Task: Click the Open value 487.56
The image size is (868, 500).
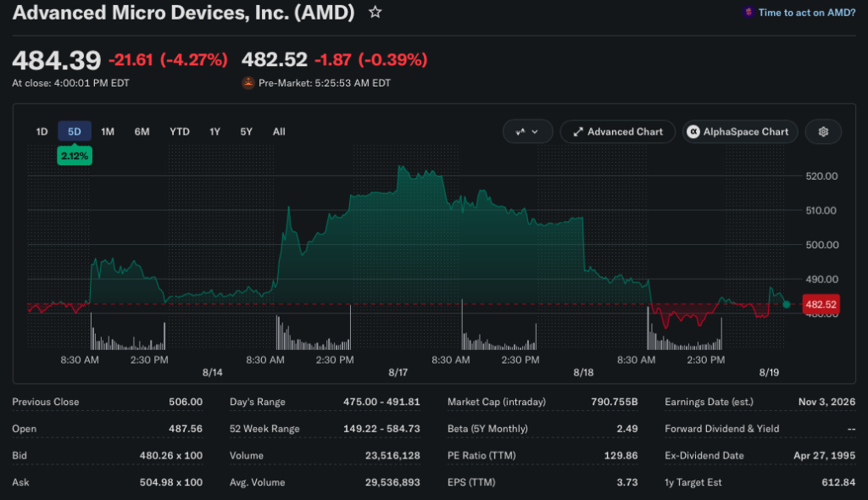Action: pos(186,429)
